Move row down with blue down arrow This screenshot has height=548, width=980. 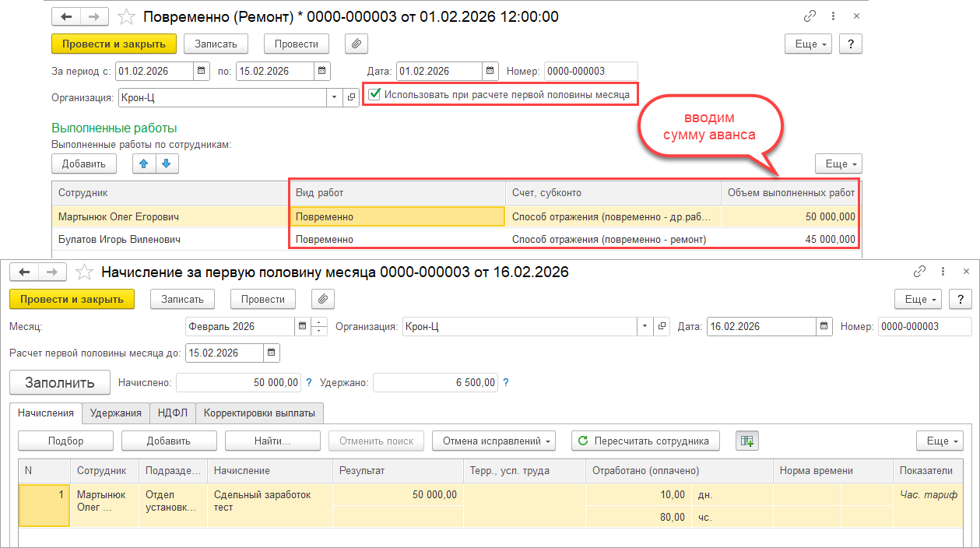[167, 163]
